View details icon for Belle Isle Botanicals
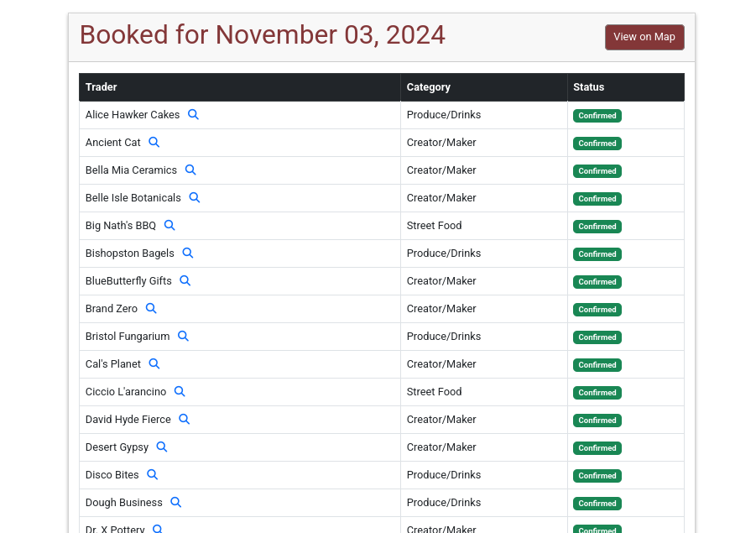This screenshot has width=756, height=533. (x=194, y=197)
